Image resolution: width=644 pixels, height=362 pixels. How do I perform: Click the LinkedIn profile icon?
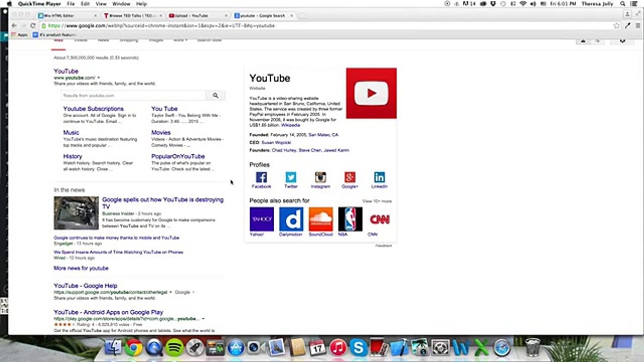379,177
